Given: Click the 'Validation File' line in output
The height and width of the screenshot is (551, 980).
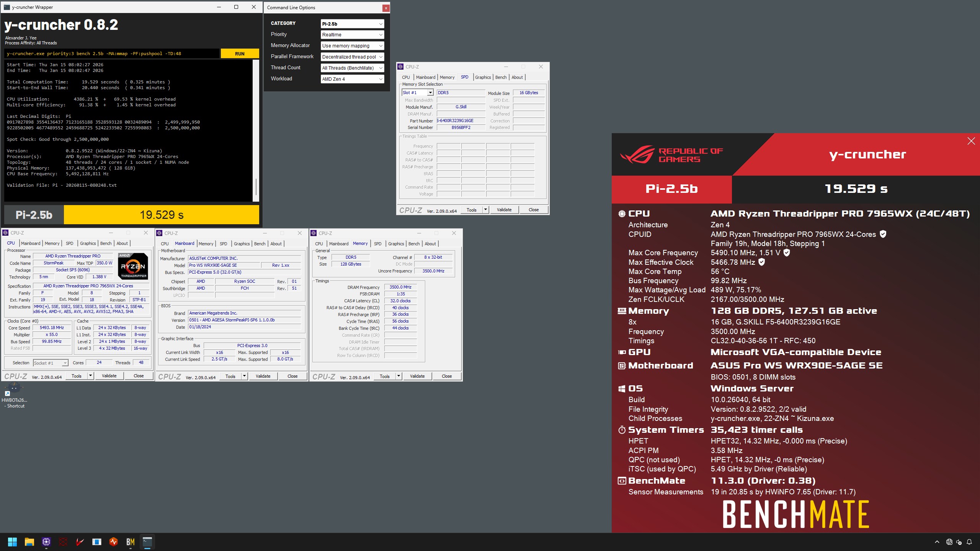Looking at the screenshot, I should point(62,185).
